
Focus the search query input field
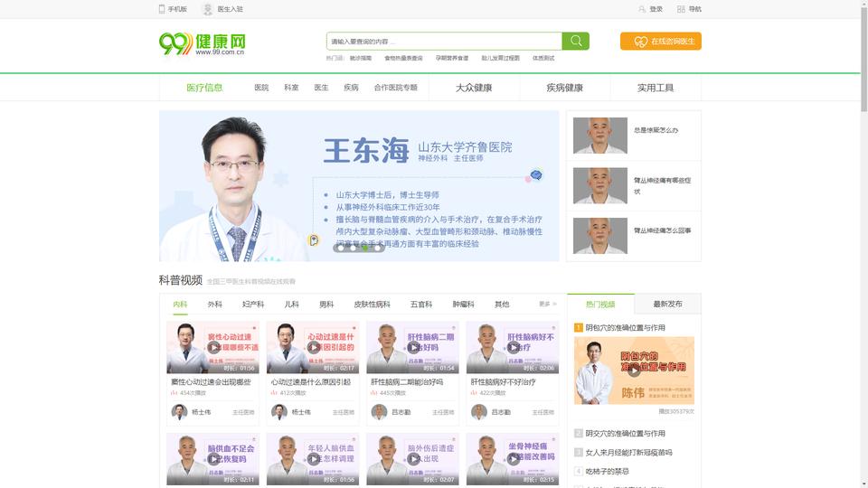click(x=445, y=41)
